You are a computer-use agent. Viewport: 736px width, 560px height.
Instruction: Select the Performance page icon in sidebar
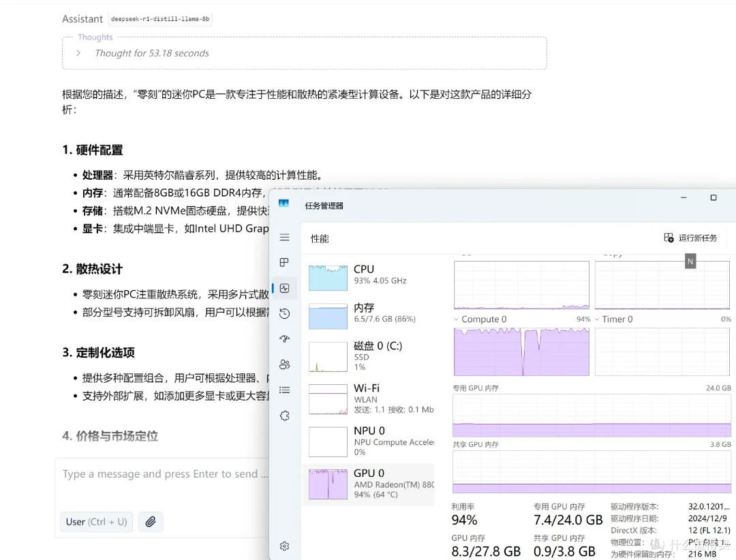click(x=284, y=288)
